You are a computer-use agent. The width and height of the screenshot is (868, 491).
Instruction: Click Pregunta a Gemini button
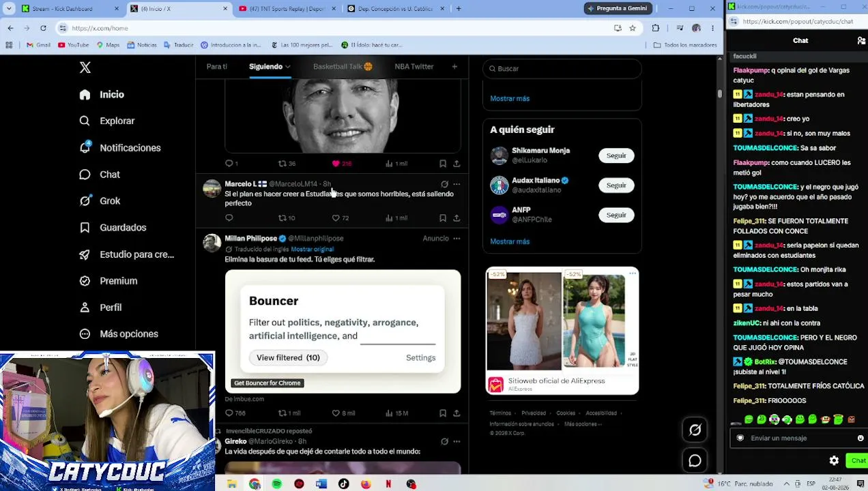coord(617,8)
